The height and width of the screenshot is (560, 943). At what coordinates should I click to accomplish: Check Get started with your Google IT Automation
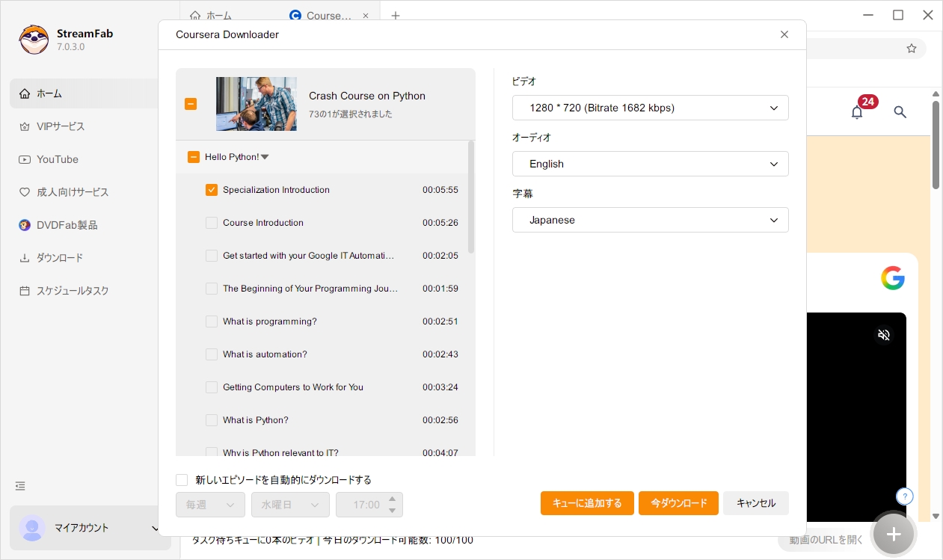(212, 256)
